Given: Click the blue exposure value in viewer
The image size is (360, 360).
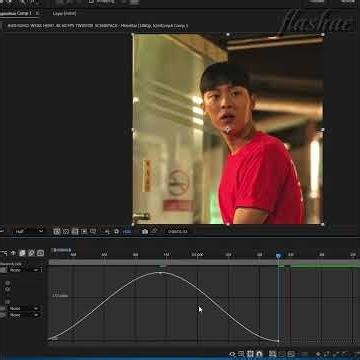Looking at the screenshot, I should point(127,231).
